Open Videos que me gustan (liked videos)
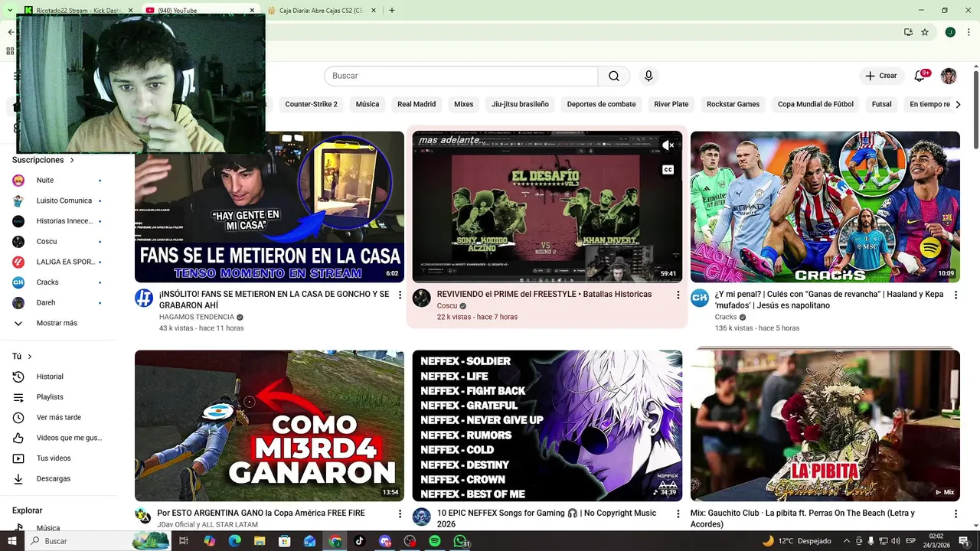 (x=58, y=438)
